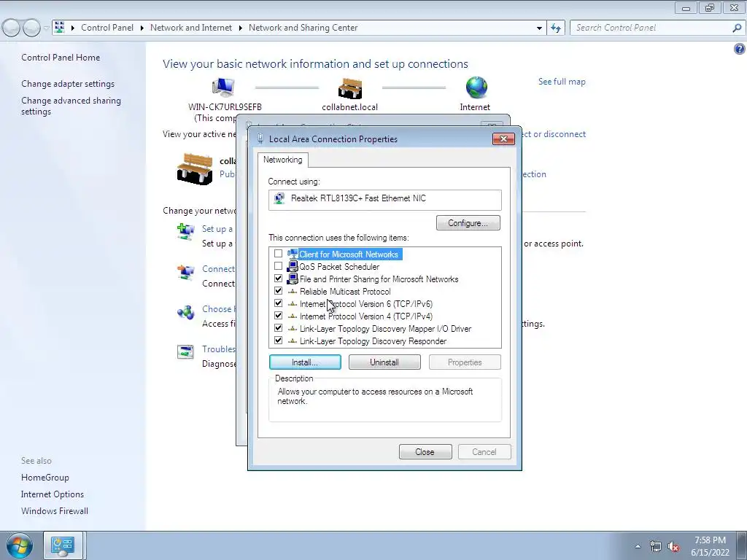
Task: Open Control Panel Home link
Action: [x=61, y=58]
